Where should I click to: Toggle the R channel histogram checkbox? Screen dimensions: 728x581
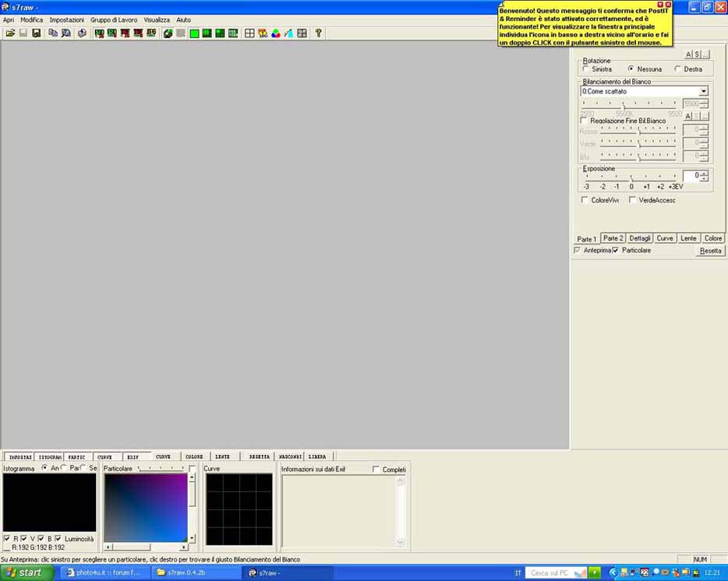pos(6,539)
